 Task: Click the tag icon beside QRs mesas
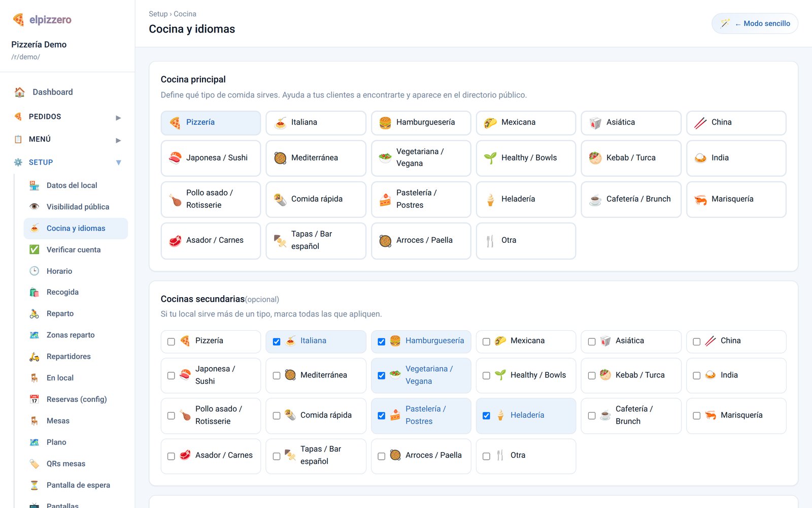tap(35, 464)
